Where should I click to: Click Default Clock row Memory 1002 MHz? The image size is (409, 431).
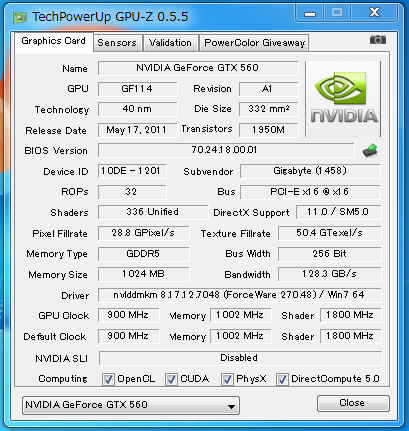point(240,336)
